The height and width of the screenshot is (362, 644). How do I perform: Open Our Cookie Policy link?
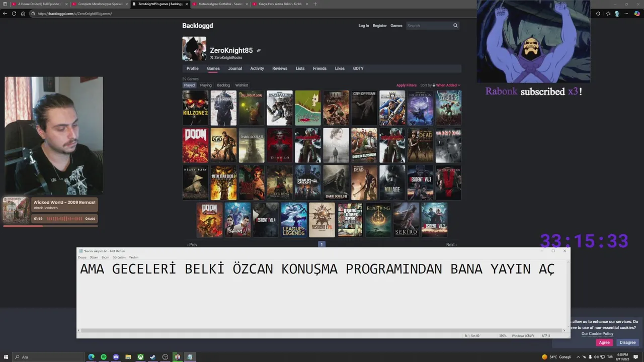coord(597,334)
